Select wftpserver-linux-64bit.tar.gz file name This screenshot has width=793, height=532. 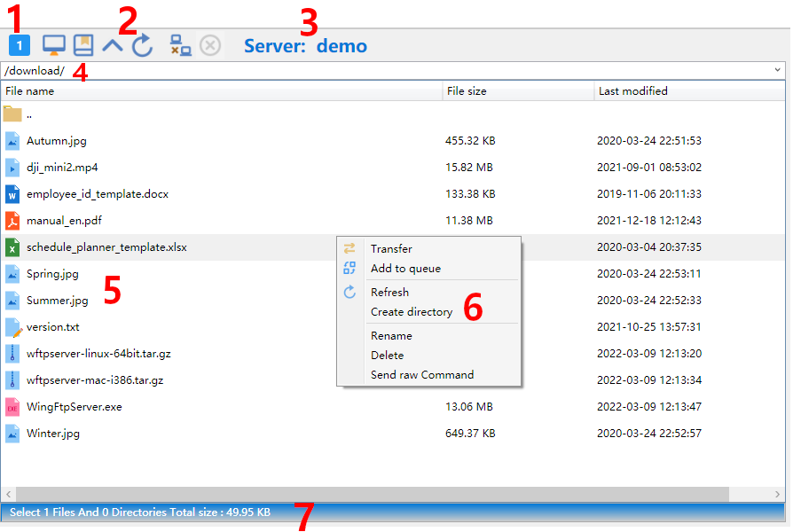[x=98, y=354]
